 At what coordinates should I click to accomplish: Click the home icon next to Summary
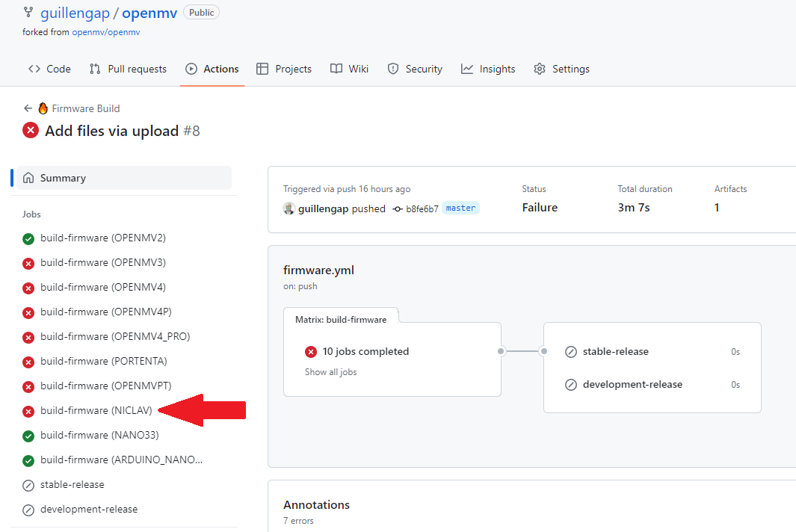[x=28, y=178]
